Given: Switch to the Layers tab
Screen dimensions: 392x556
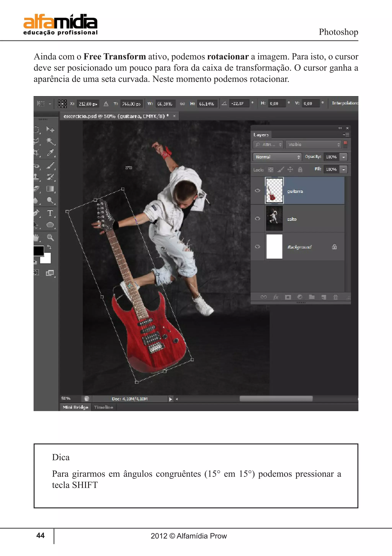Looking at the screenshot, I should [261, 135].
